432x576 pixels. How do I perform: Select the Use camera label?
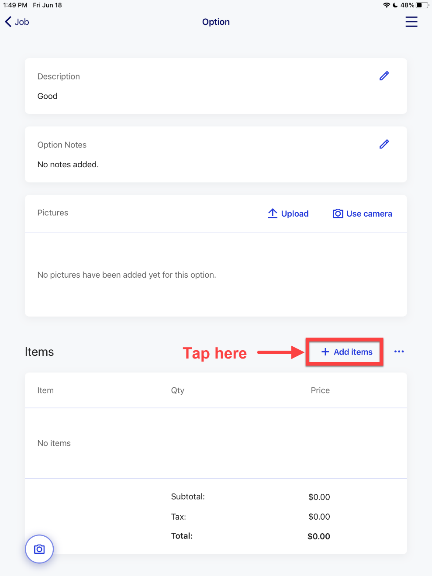(369, 214)
